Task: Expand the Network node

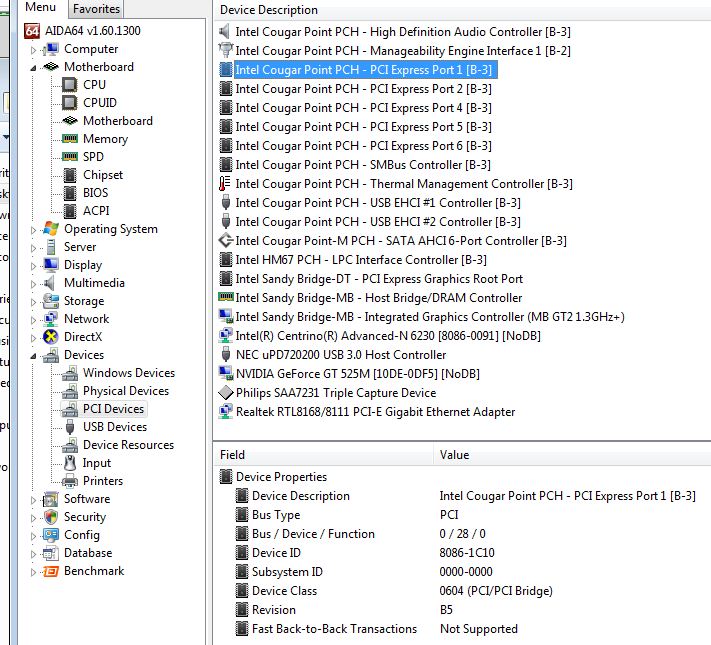Action: 33,320
